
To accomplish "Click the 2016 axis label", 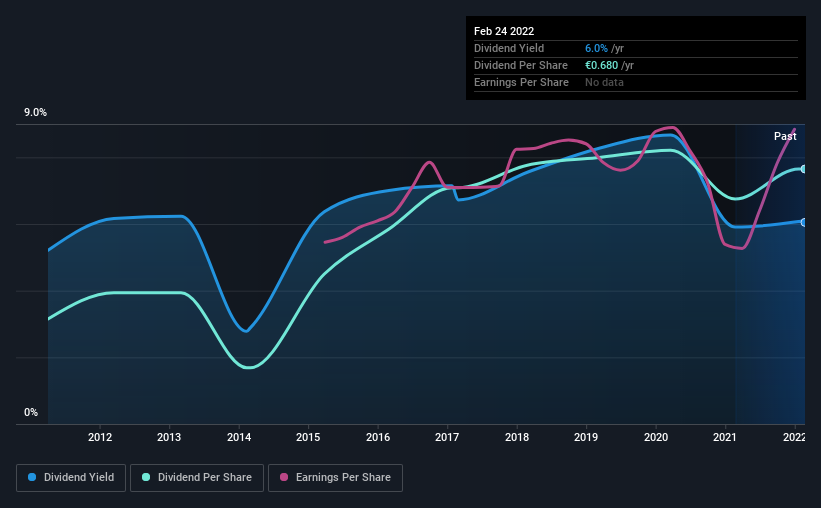I will 378,437.
